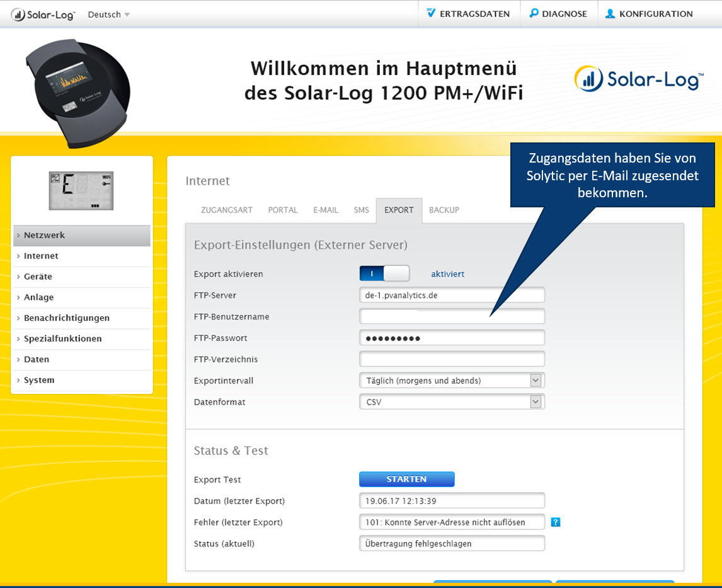Click the Export-Einstellungen section heading
722x588 pixels.
coord(301,245)
